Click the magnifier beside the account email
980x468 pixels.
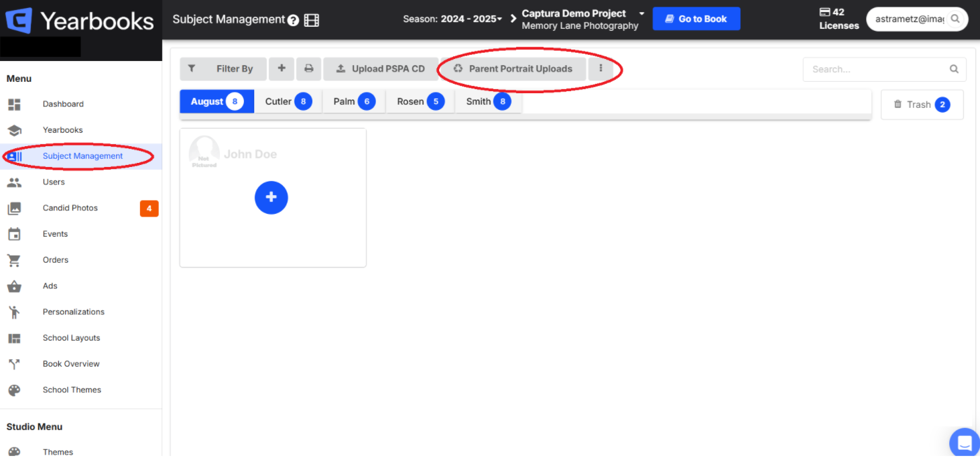coord(955,19)
